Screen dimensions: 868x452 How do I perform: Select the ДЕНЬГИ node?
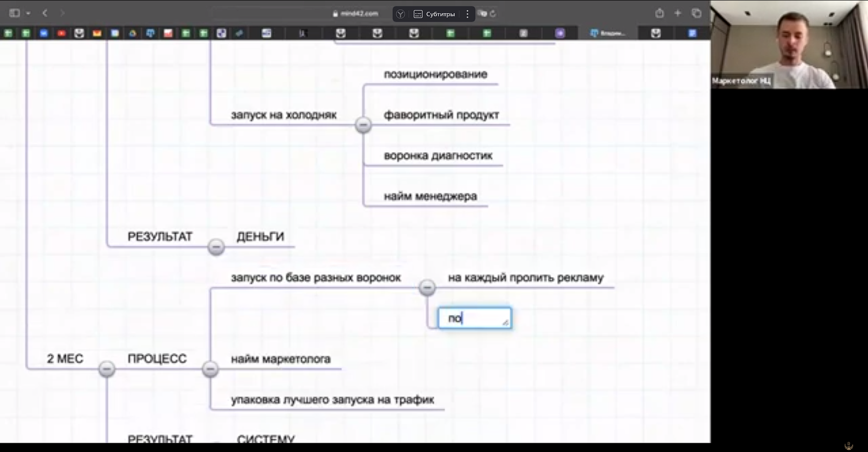[260, 237]
